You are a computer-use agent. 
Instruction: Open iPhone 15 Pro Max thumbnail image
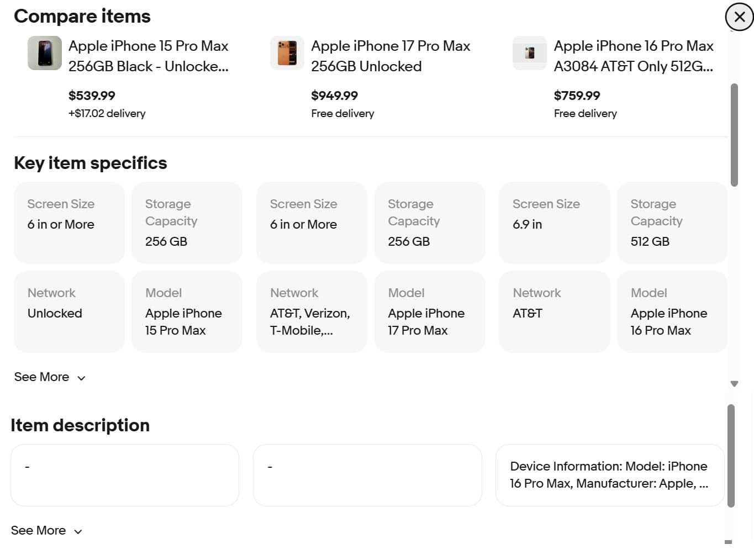(45, 54)
